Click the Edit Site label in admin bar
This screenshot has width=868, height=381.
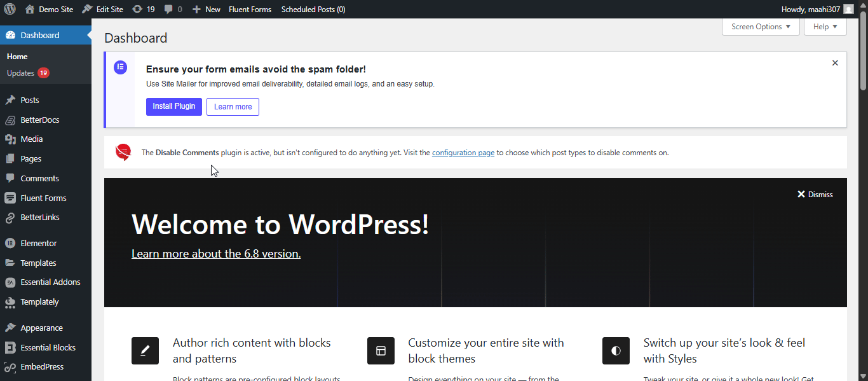[x=110, y=10]
